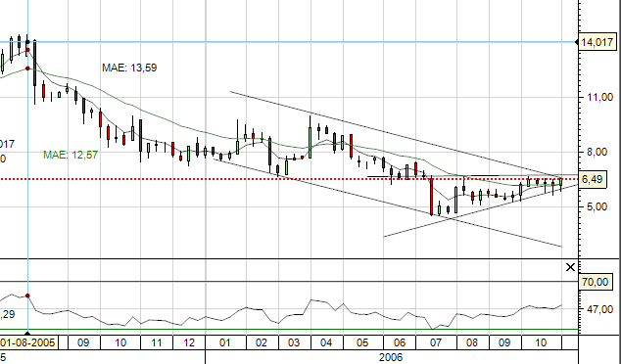This screenshot has width=621, height=364.
Task: Click the month 09 label after 01-08-2005
Action: (x=83, y=342)
